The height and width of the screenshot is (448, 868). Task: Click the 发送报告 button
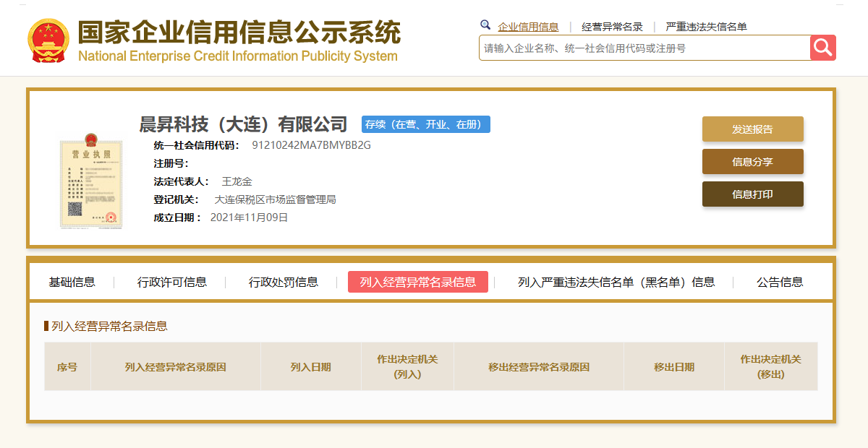753,129
